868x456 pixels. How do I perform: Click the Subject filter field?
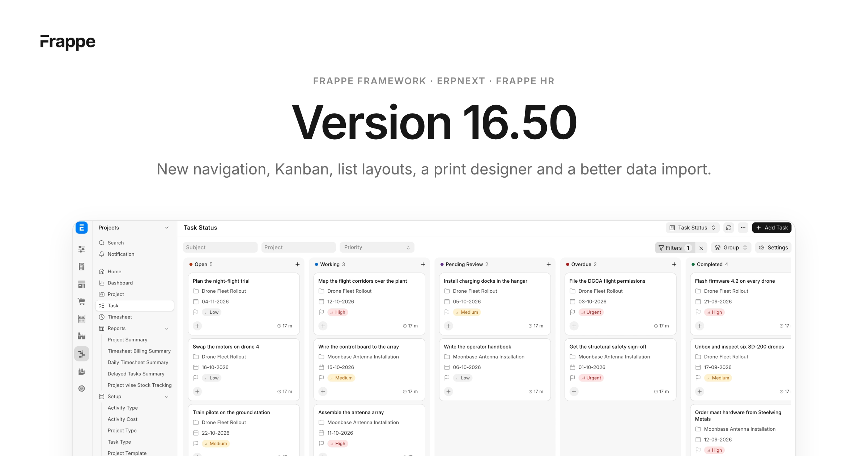point(220,247)
